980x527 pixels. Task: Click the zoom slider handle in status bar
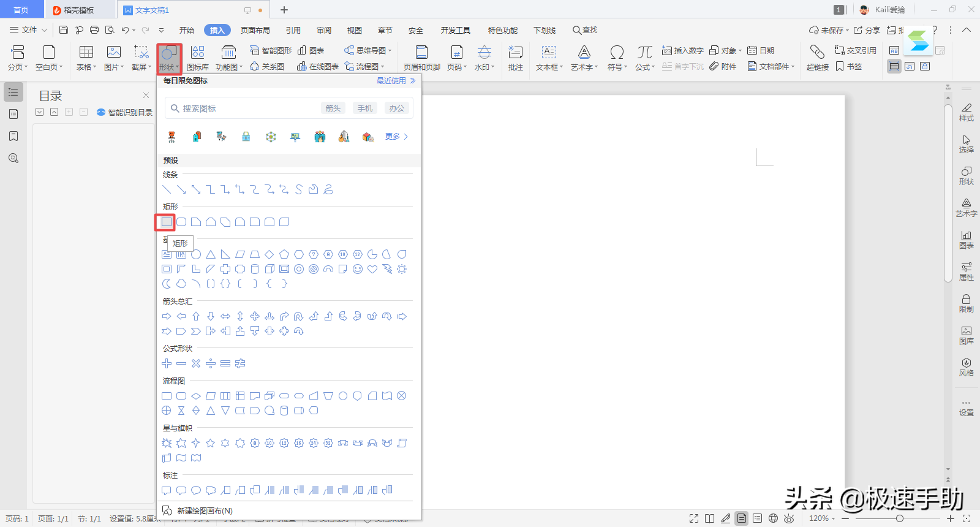(x=899, y=518)
